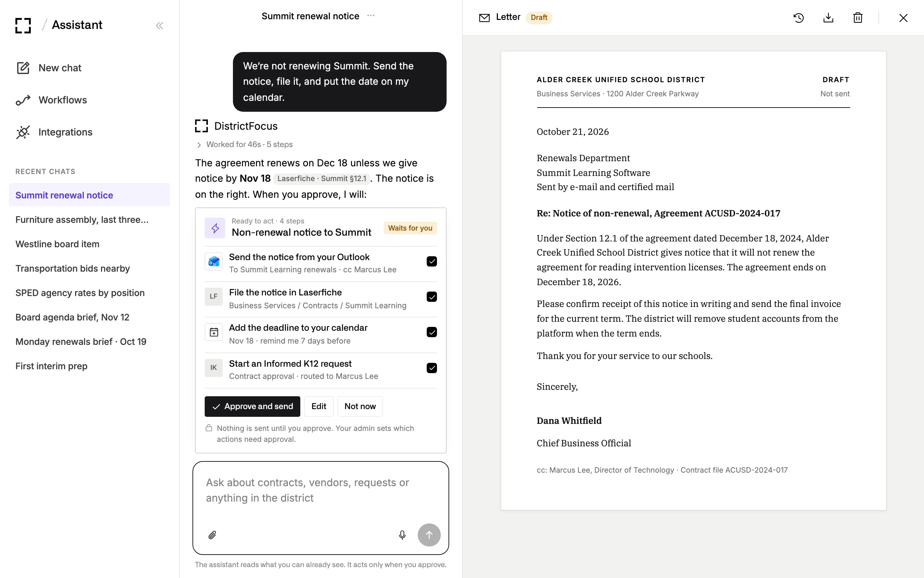
Task: Click the Edit button
Action: [x=319, y=406]
